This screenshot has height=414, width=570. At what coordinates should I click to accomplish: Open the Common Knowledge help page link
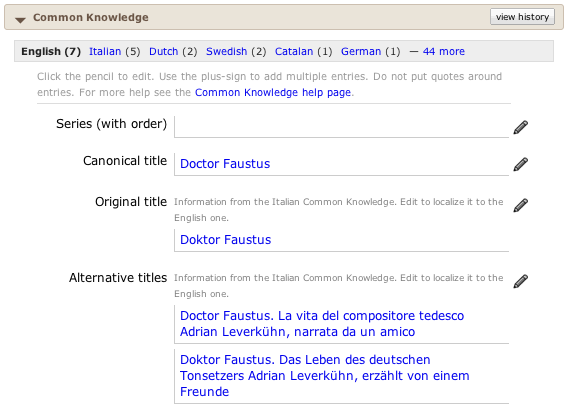[x=273, y=93]
